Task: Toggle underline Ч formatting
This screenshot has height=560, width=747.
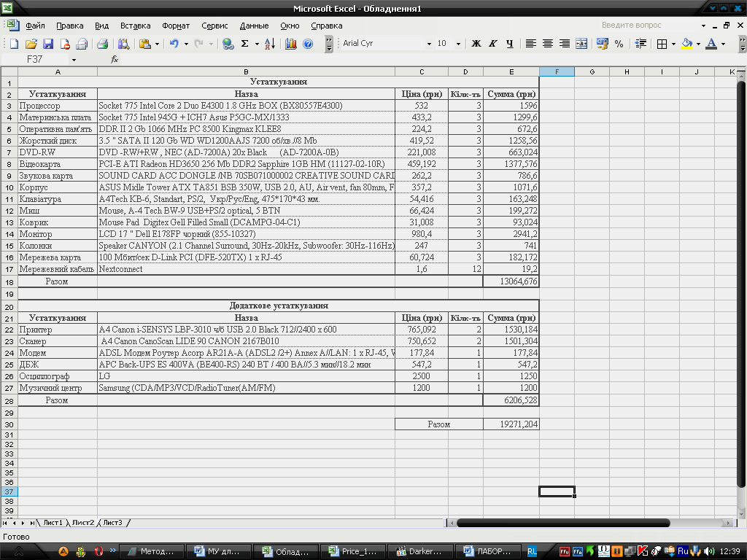Action: coord(510,44)
